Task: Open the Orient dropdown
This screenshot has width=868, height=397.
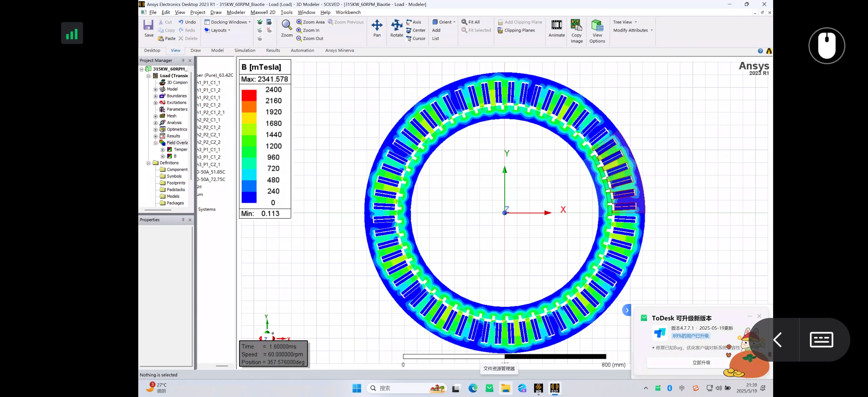Action: [444, 22]
